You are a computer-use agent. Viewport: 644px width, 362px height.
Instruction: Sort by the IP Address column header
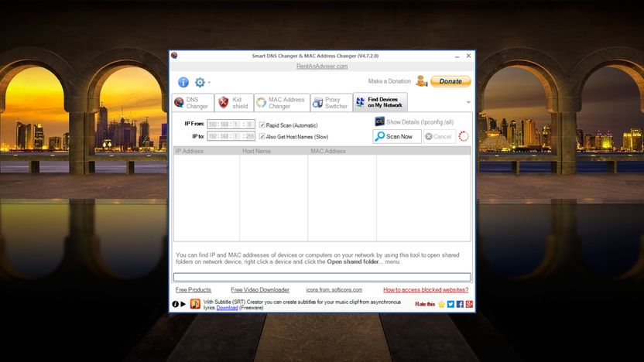pyautogui.click(x=206, y=151)
